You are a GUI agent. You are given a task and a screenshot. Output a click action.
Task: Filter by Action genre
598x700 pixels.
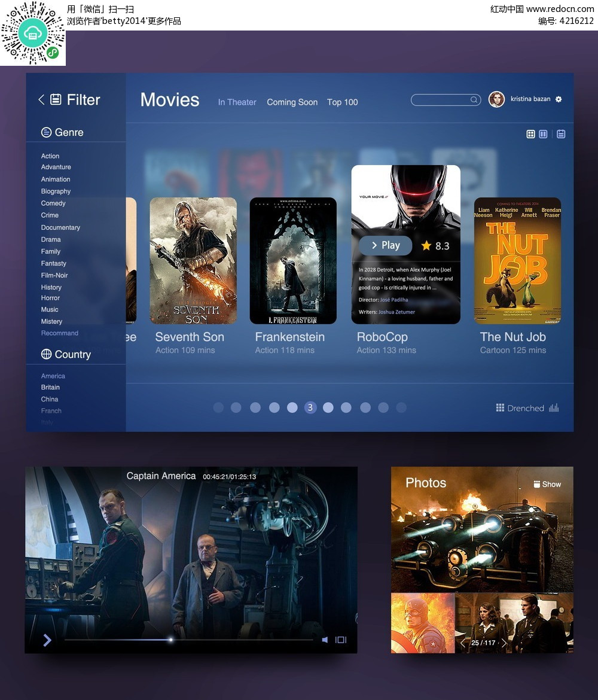50,156
